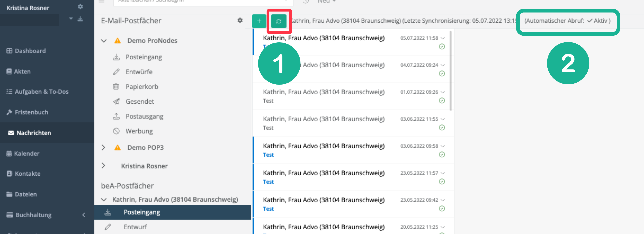This screenshot has width=644, height=234.
Task: Open Werbung spam folder
Action: (139, 131)
